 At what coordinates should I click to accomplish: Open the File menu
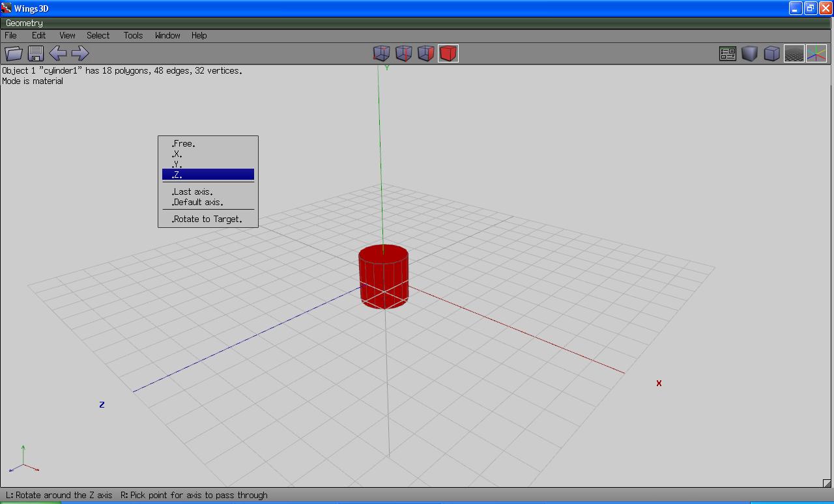[x=11, y=35]
